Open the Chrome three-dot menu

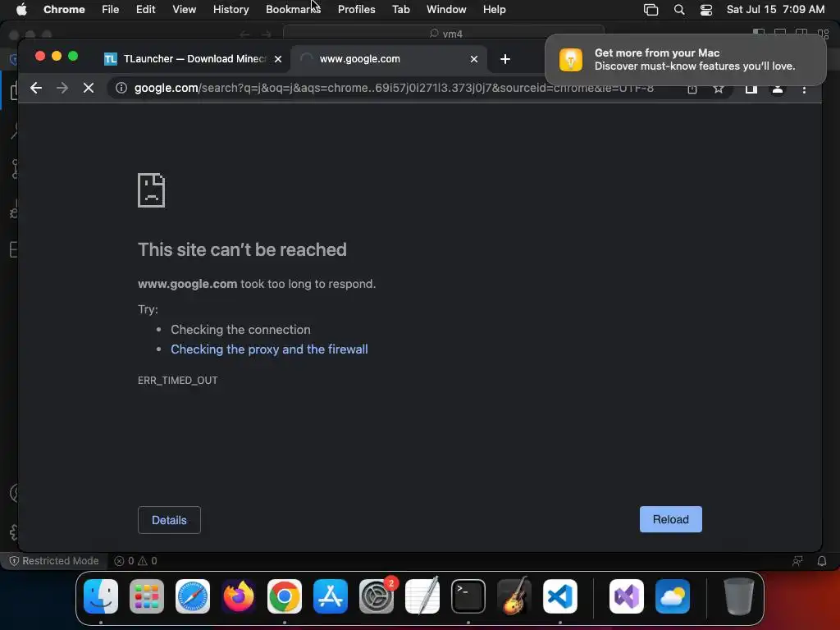pyautogui.click(x=804, y=89)
